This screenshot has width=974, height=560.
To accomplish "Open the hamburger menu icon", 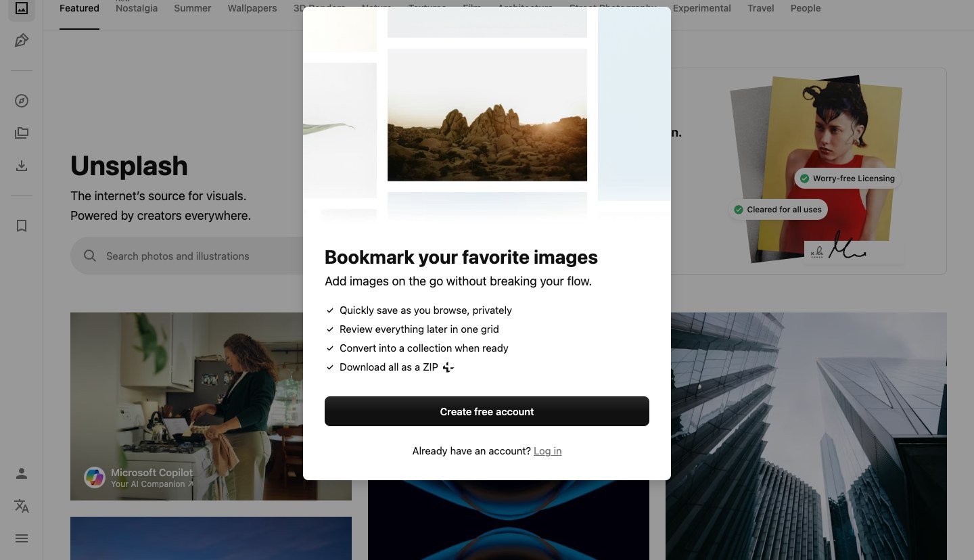I will (22, 538).
